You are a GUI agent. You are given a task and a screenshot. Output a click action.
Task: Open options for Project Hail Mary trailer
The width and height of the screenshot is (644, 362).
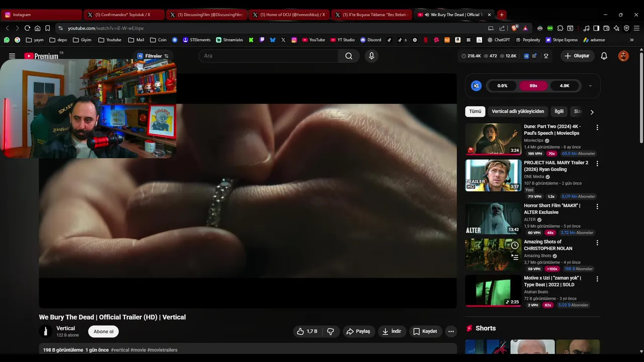pos(597,164)
